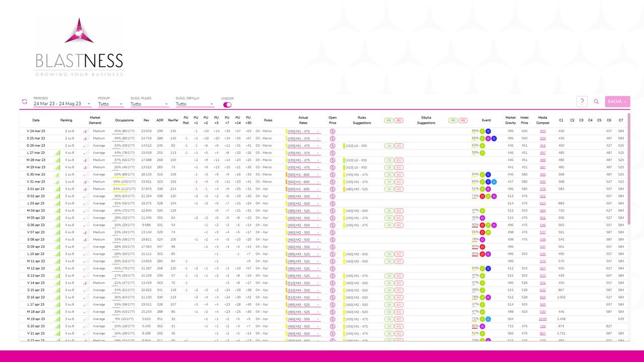644x362 pixels.
Task: Click the Occupazione column header
Action: 124,120
